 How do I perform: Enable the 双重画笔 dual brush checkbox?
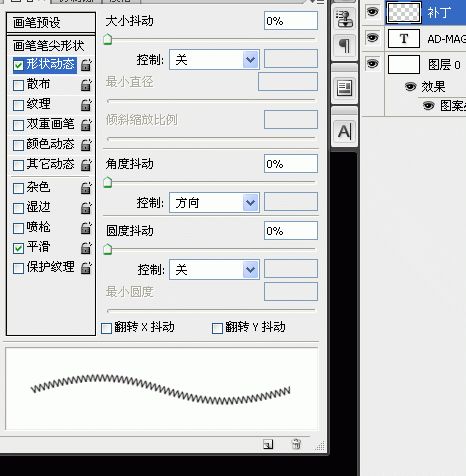point(18,125)
